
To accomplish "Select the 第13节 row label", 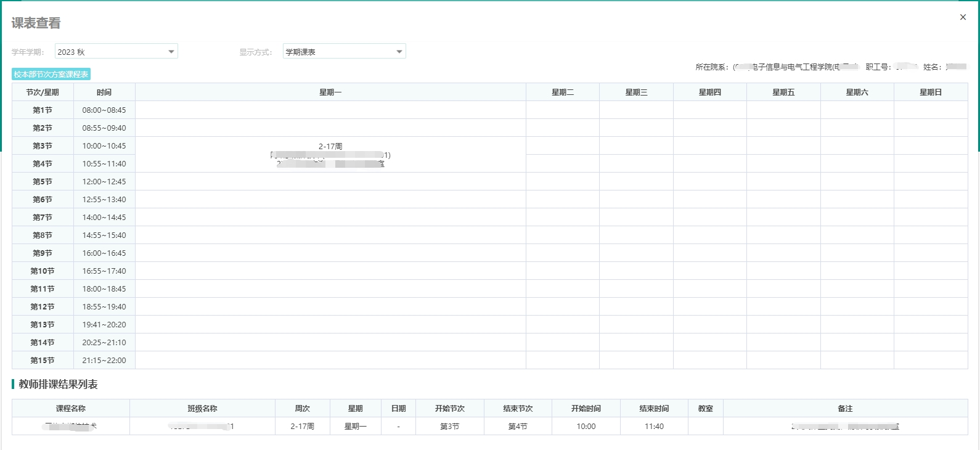I will point(43,324).
